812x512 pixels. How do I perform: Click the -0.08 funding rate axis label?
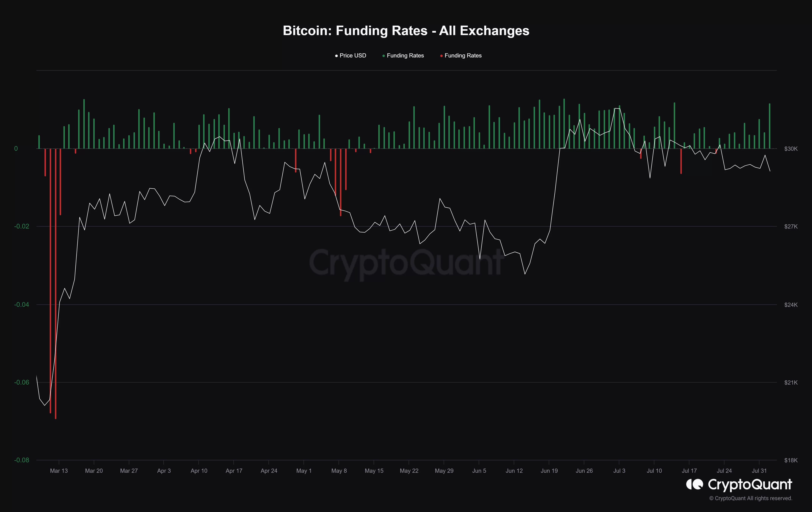coord(22,460)
